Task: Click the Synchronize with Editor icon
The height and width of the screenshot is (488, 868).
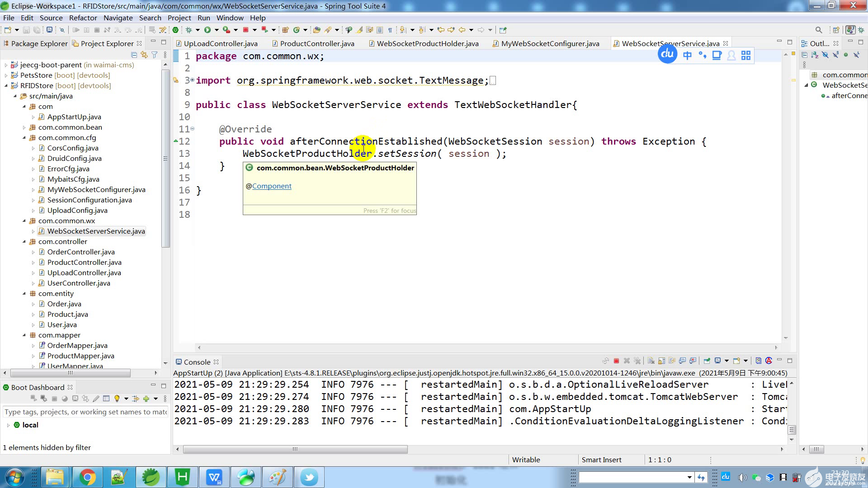Action: pos(144,55)
